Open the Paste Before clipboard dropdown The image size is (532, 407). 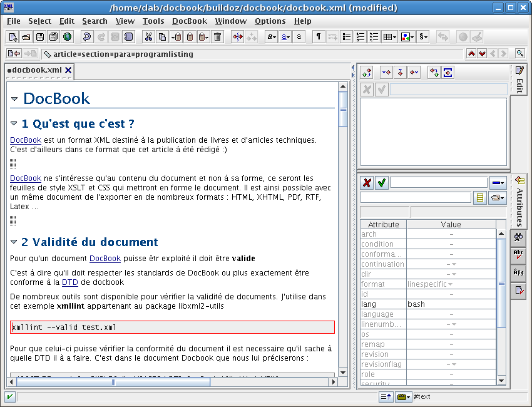(x=176, y=37)
